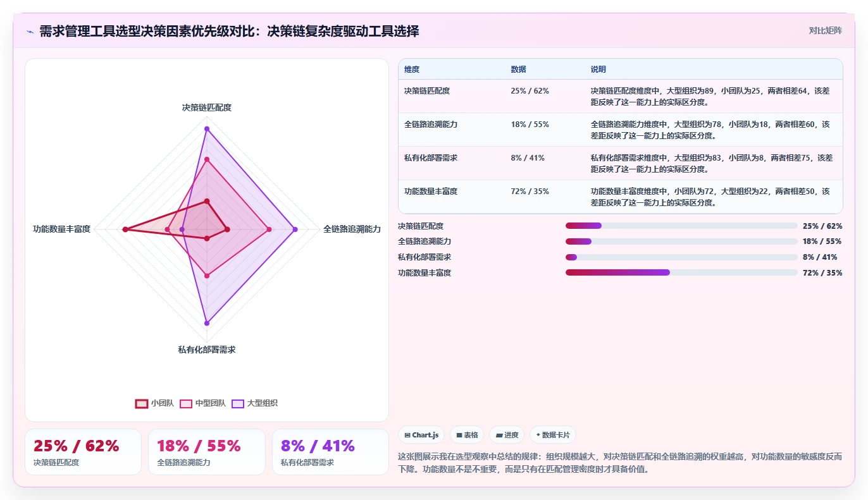Select the 决策链匹配度 table row name
This screenshot has height=500, width=868.
tap(427, 91)
